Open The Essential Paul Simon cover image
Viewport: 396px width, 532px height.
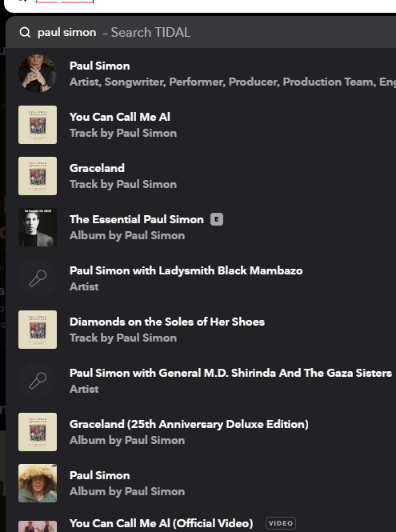(38, 227)
